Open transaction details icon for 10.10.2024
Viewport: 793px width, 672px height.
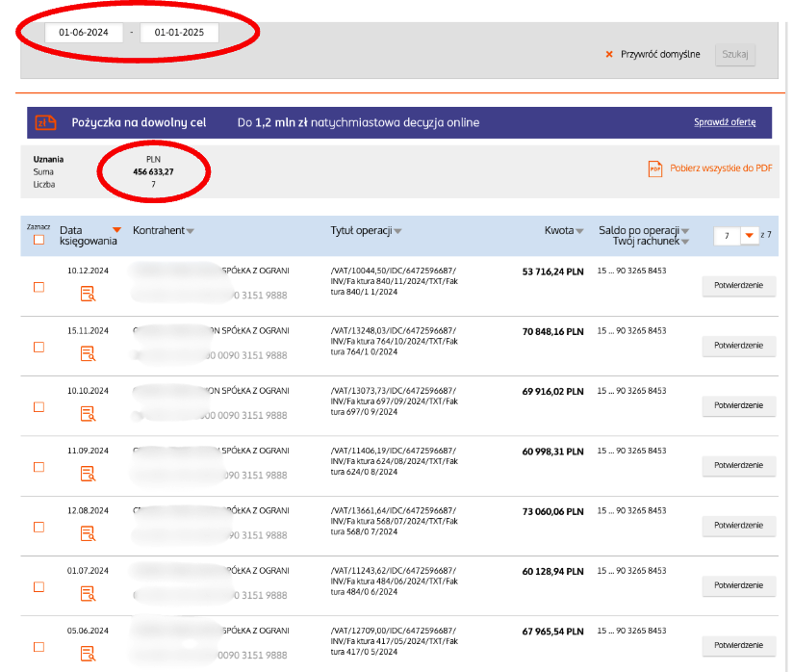[x=88, y=413]
